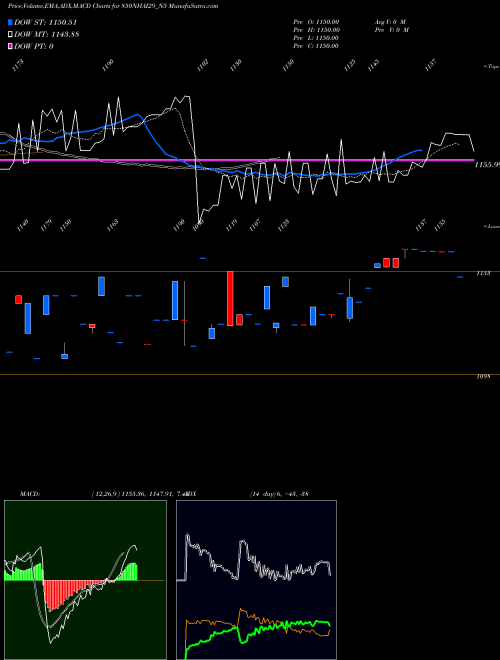Click the 1163 low label
The width and height of the screenshot is (500, 660).
pos(112,226)
